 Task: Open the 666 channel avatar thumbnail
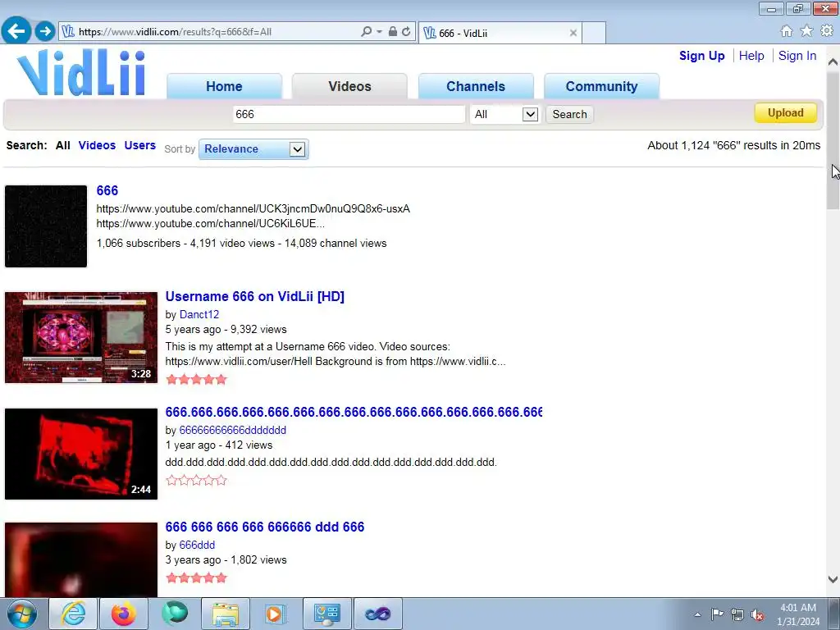(46, 226)
